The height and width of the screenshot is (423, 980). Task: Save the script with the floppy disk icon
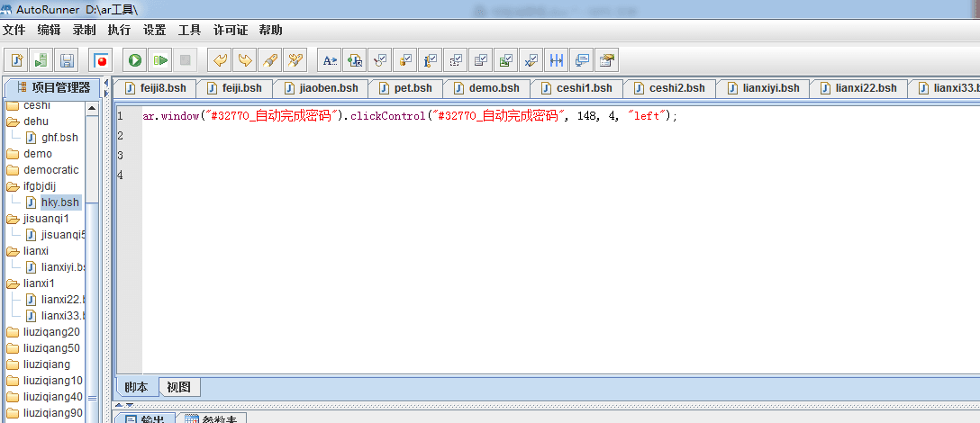[67, 60]
